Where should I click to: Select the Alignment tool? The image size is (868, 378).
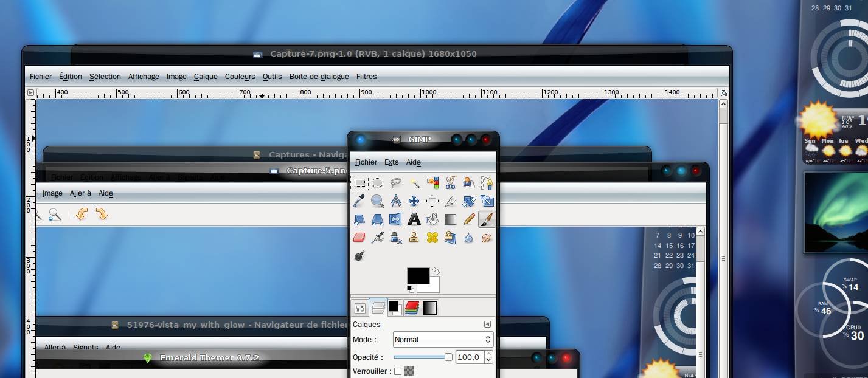(x=432, y=201)
